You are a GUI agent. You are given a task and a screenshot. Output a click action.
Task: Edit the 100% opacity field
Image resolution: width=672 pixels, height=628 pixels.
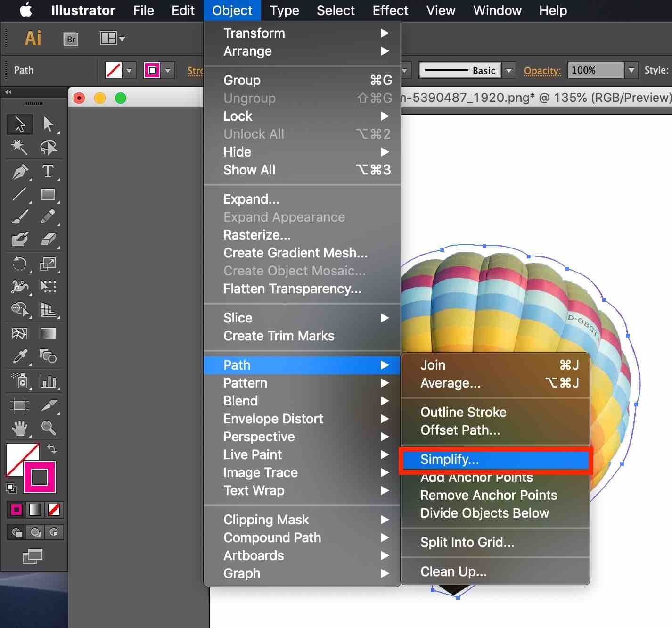(x=596, y=71)
